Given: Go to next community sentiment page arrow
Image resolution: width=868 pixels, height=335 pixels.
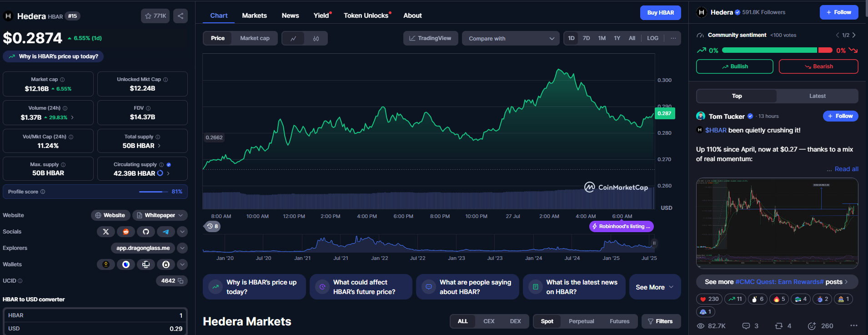Looking at the screenshot, I should pos(854,35).
